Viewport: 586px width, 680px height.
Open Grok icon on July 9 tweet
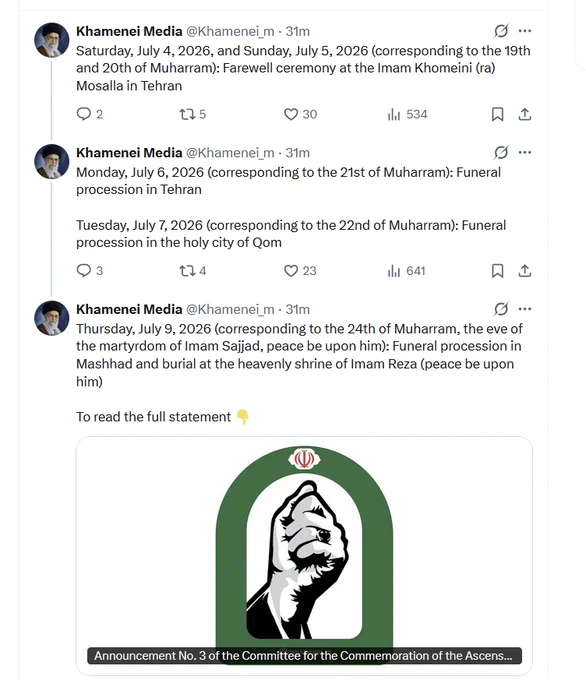pos(501,309)
